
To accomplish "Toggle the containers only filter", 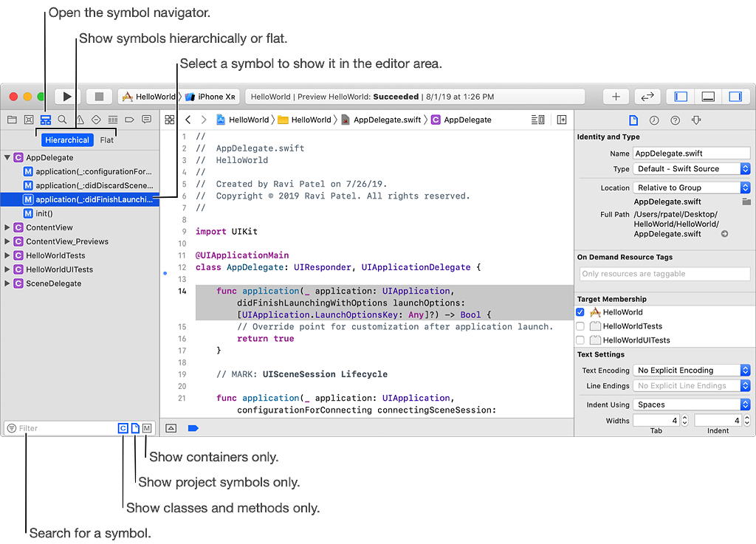I will tap(147, 428).
